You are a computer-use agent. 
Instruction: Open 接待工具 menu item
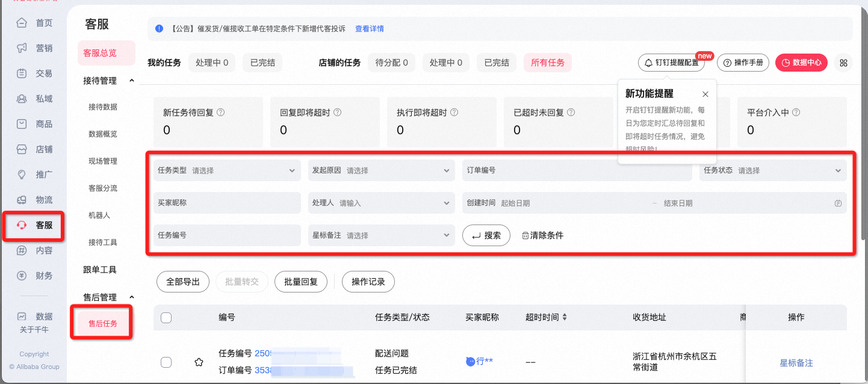[103, 243]
